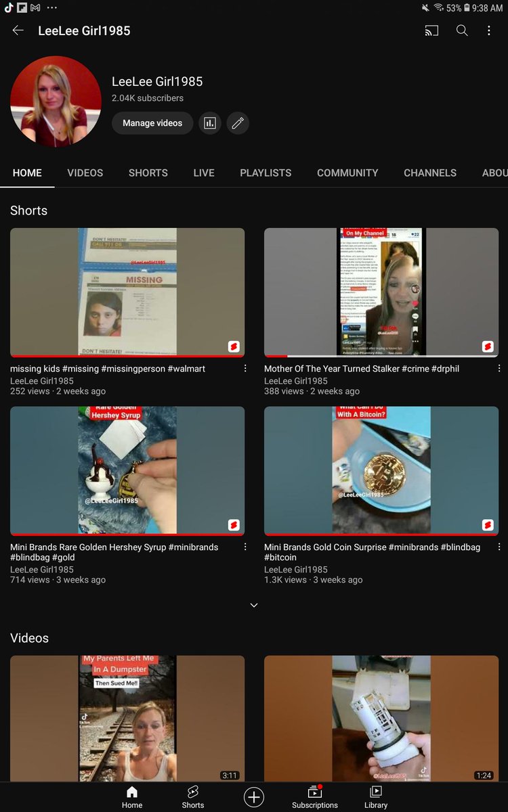Switch to the PLAYLISTS tab
Viewport: 508px width, 812px height.
point(266,173)
